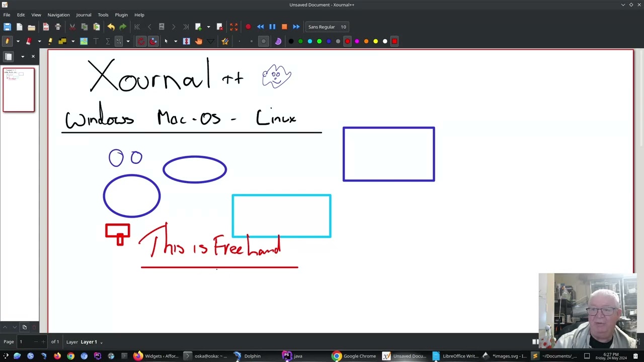Activate the Hand pan tool

click(199, 41)
